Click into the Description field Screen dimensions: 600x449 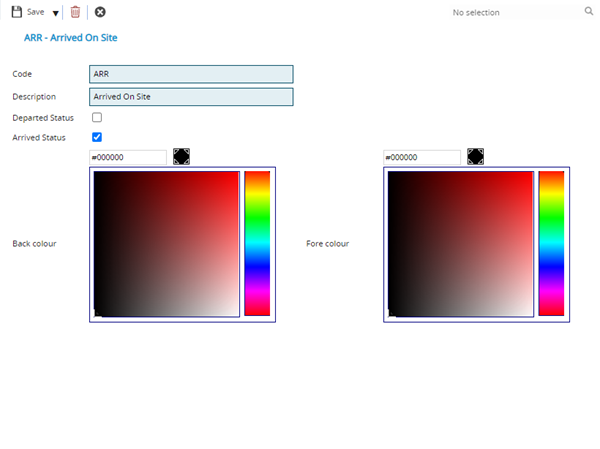[191, 97]
